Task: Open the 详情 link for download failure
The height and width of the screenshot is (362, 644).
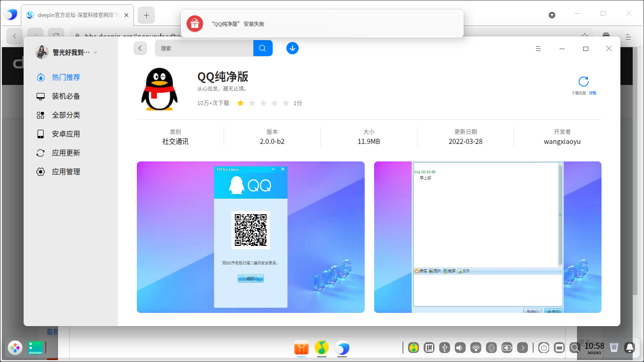Action: coord(593,93)
